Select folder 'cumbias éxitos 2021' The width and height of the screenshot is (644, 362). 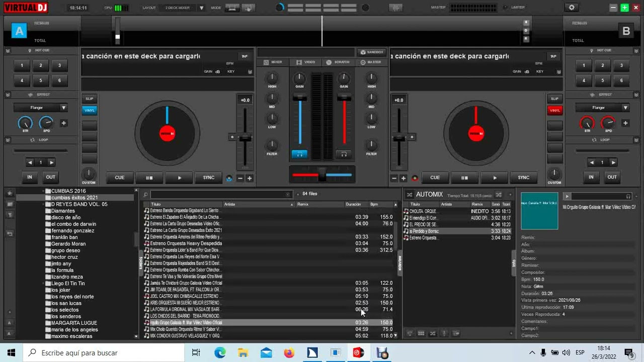74,198
